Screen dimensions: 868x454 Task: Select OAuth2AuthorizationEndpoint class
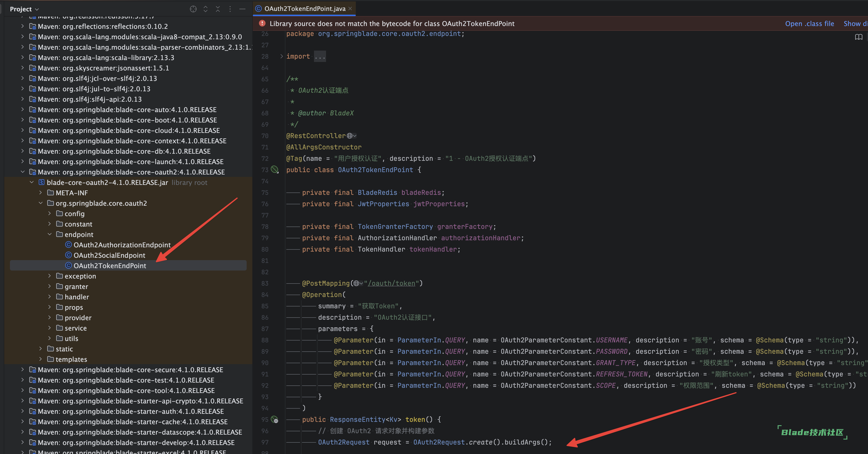pyautogui.click(x=122, y=245)
